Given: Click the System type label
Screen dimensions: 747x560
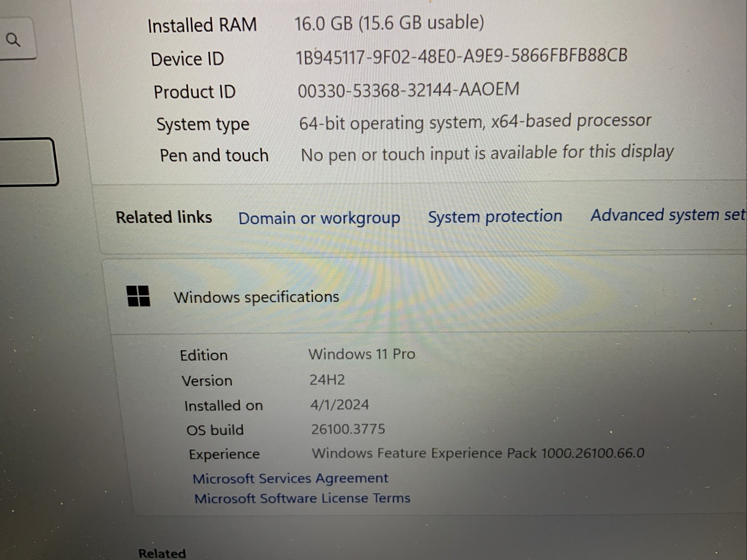Looking at the screenshot, I should click(203, 125).
